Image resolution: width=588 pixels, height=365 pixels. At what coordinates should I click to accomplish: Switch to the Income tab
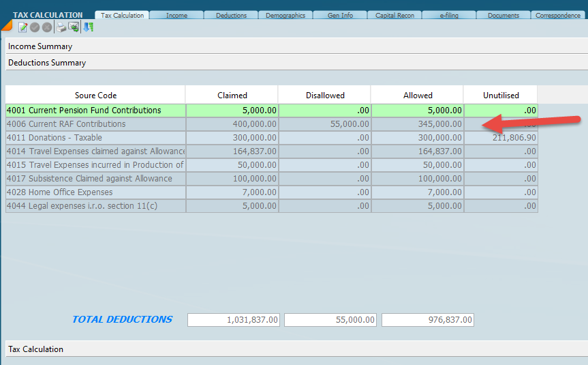coord(176,16)
